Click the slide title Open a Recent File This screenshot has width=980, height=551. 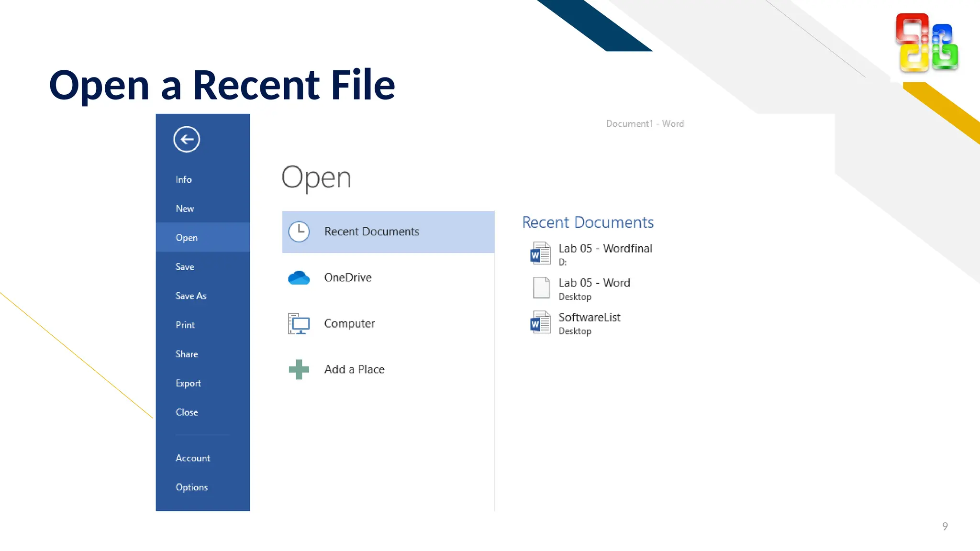tap(222, 85)
